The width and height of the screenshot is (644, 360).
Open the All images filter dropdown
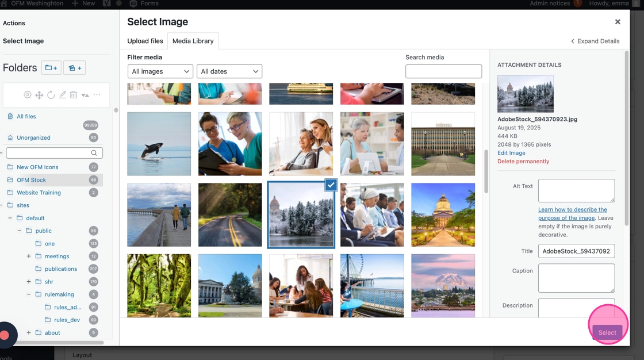(x=160, y=71)
